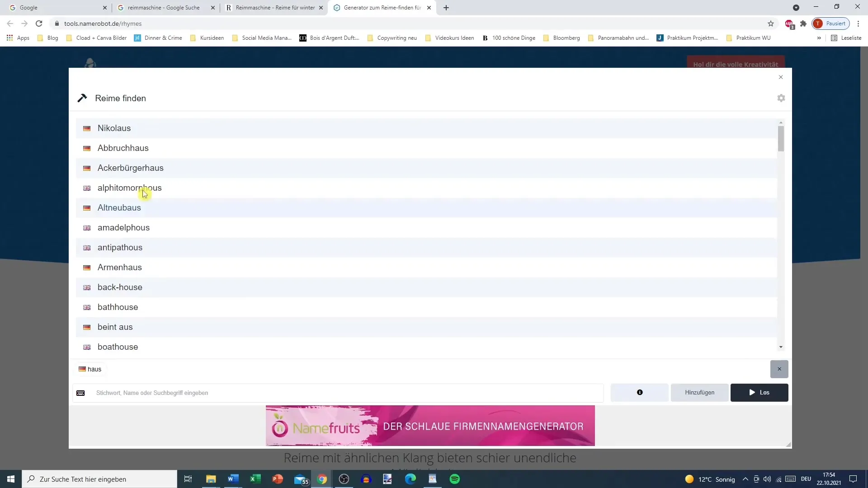Remove keywords with the gray X button

(779, 369)
